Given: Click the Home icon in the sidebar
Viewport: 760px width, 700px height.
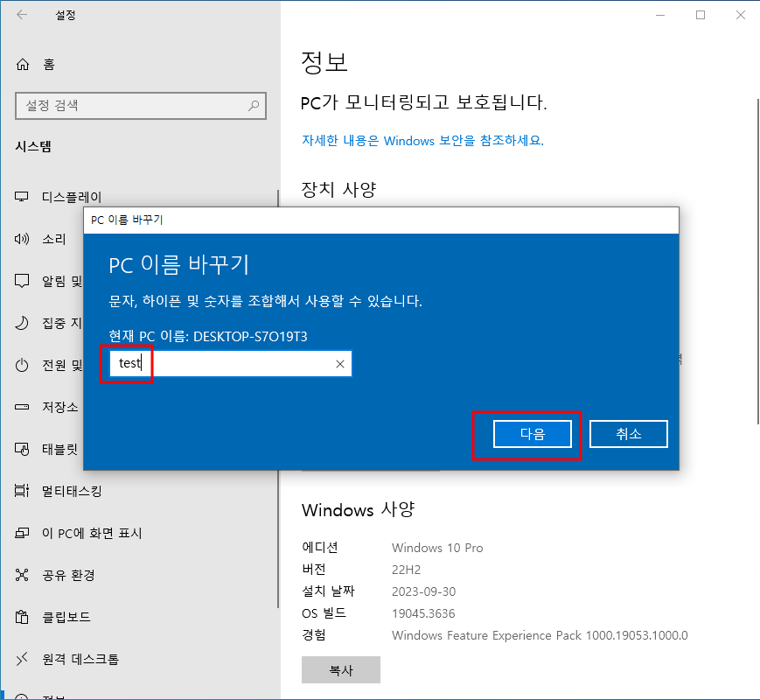Looking at the screenshot, I should coord(23,64).
